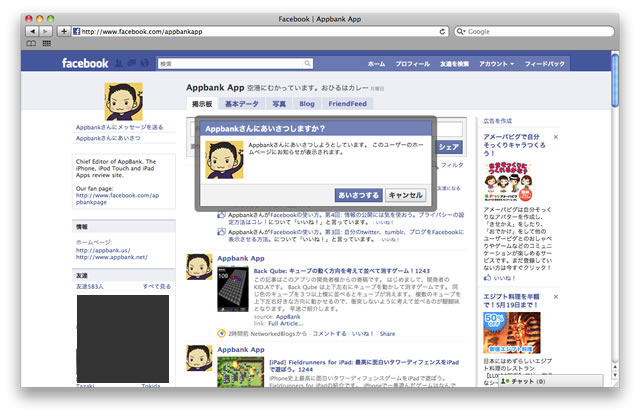Focus the Google search field

point(534,31)
